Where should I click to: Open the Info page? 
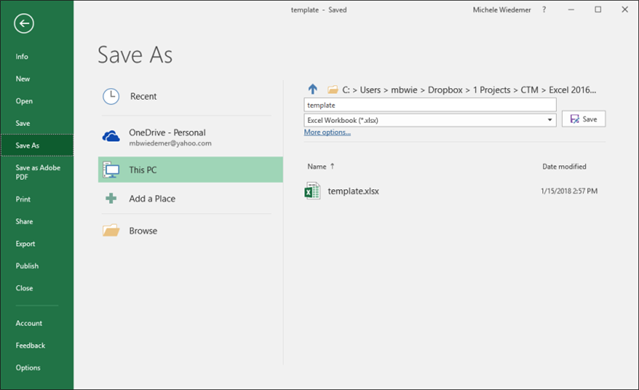pyautogui.click(x=22, y=57)
